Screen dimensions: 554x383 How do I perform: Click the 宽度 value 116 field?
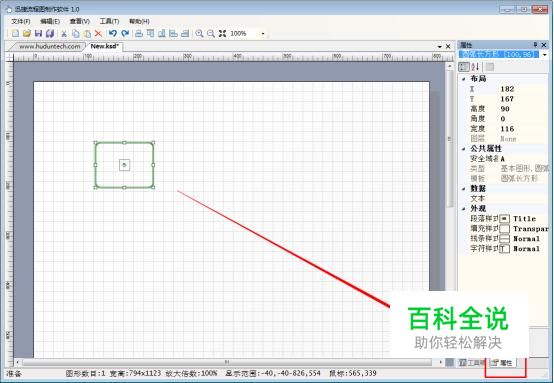click(524, 129)
